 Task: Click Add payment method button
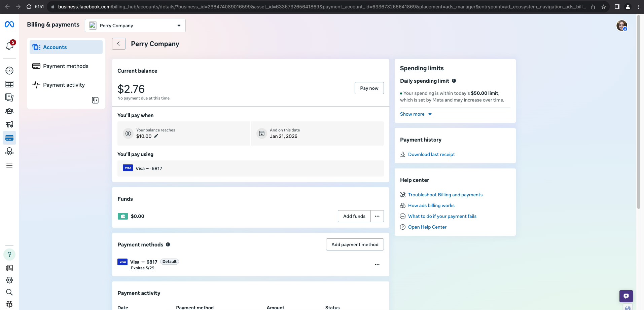click(x=355, y=244)
